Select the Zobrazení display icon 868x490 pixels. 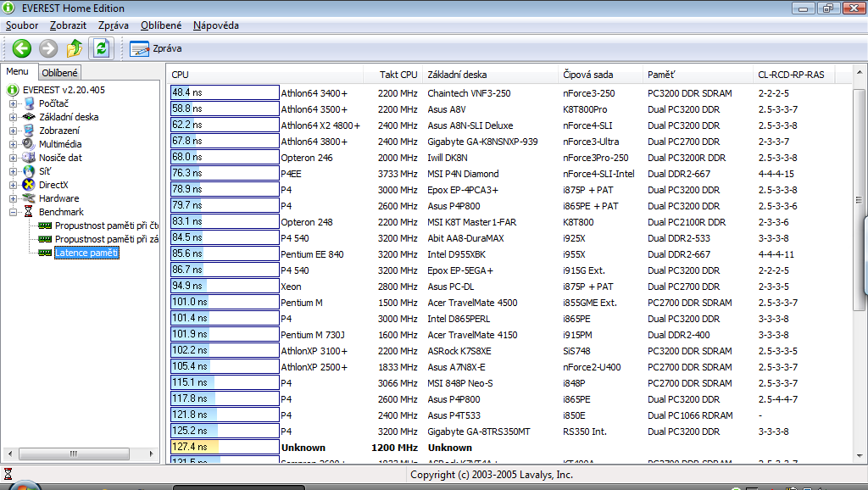click(29, 131)
